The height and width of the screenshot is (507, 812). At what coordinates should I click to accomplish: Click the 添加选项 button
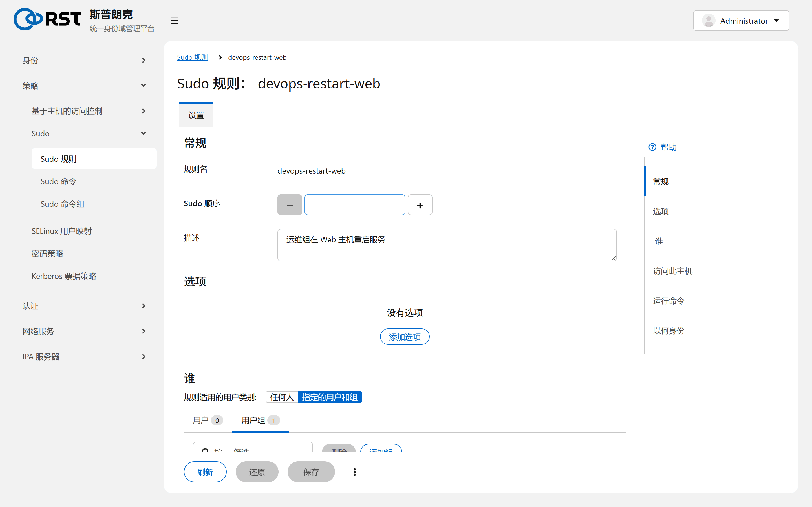(405, 337)
